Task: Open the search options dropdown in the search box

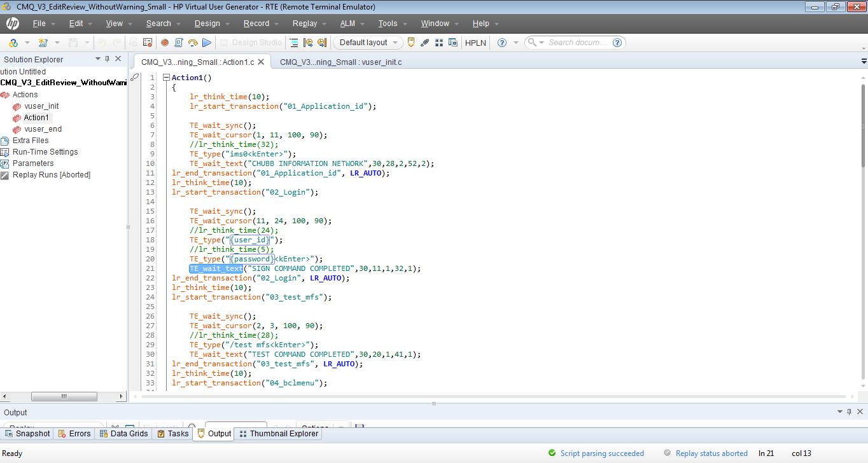Action: pos(542,43)
